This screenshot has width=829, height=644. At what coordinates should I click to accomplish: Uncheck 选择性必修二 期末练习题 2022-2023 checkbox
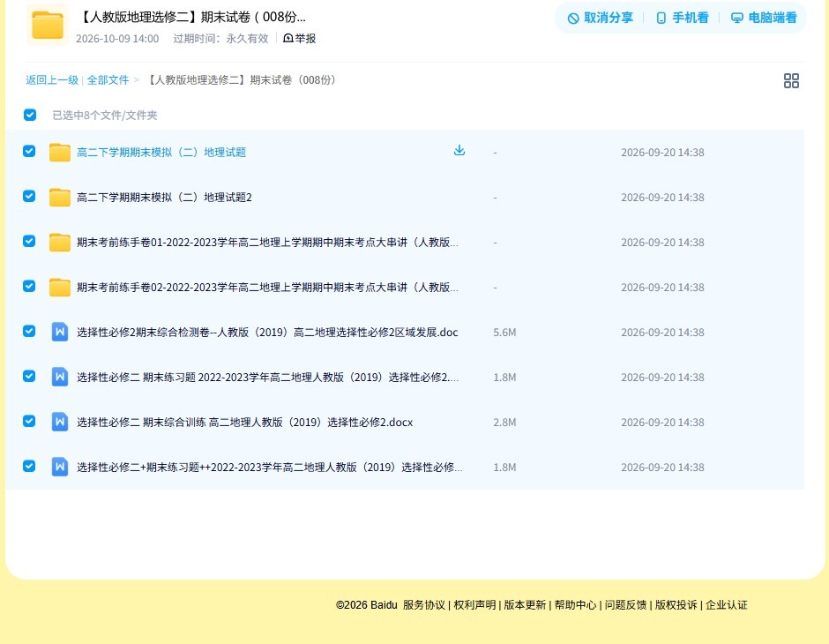29,376
